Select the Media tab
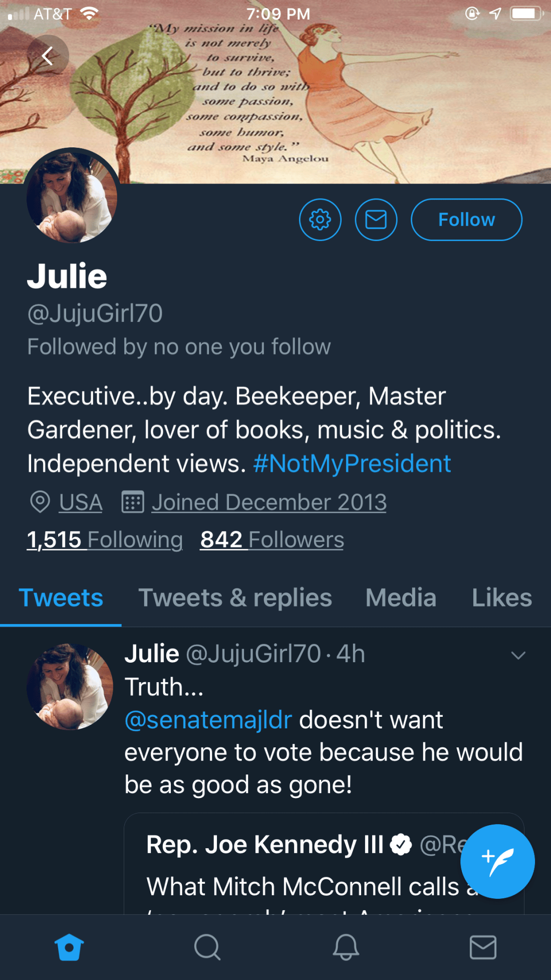The width and height of the screenshot is (551, 980). tap(401, 598)
